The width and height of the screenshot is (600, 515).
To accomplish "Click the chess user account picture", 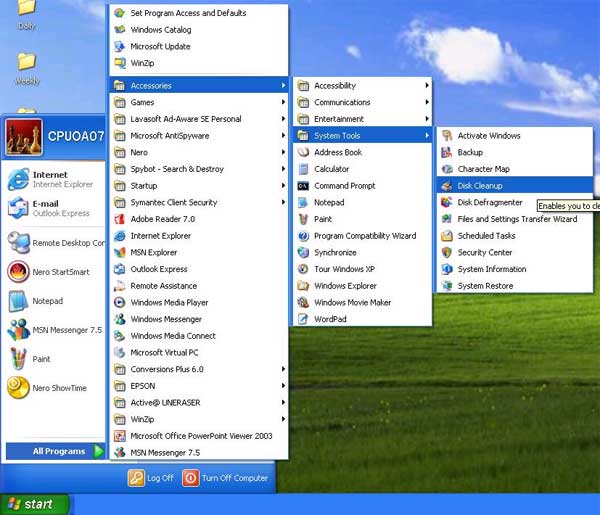I will click(23, 137).
